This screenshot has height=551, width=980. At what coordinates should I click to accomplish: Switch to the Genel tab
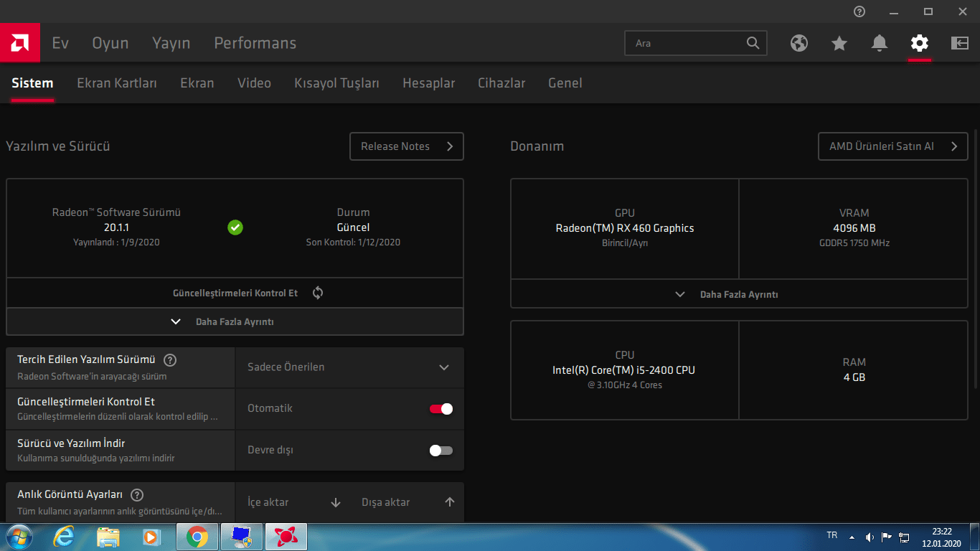click(x=565, y=83)
